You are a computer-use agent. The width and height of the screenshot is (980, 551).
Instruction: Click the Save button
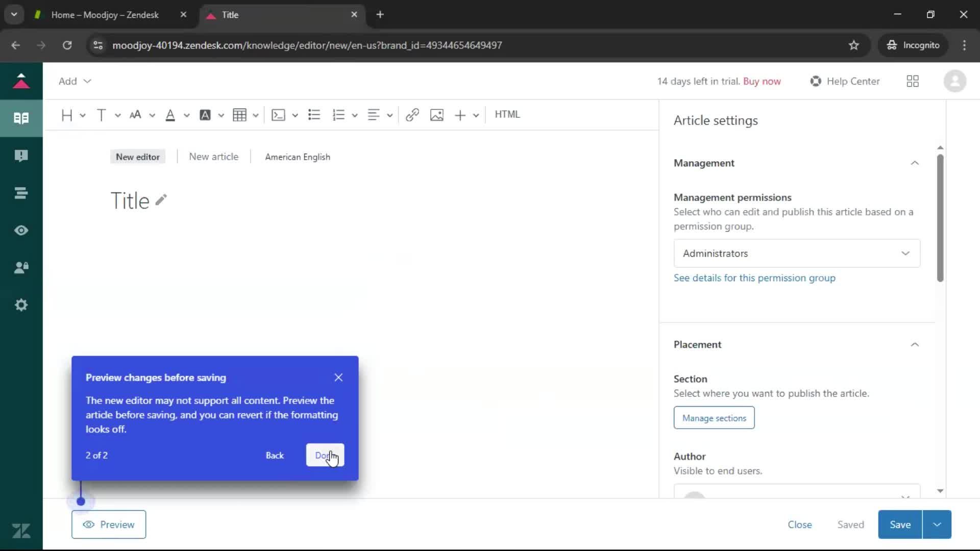coord(900,524)
